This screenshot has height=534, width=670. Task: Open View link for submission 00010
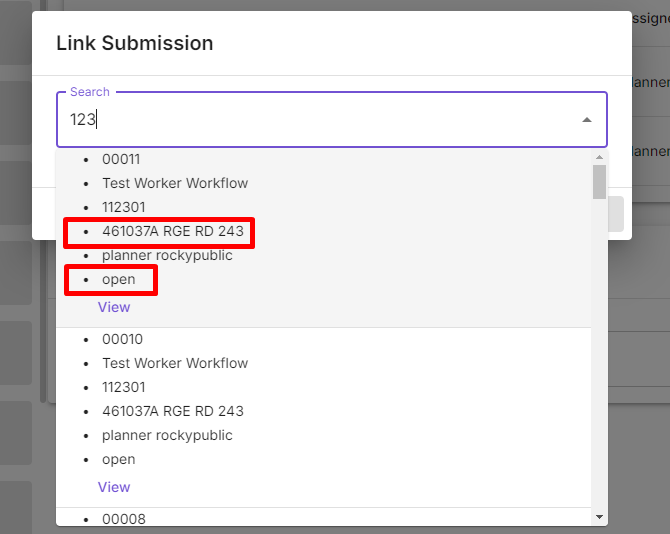[x=114, y=487]
